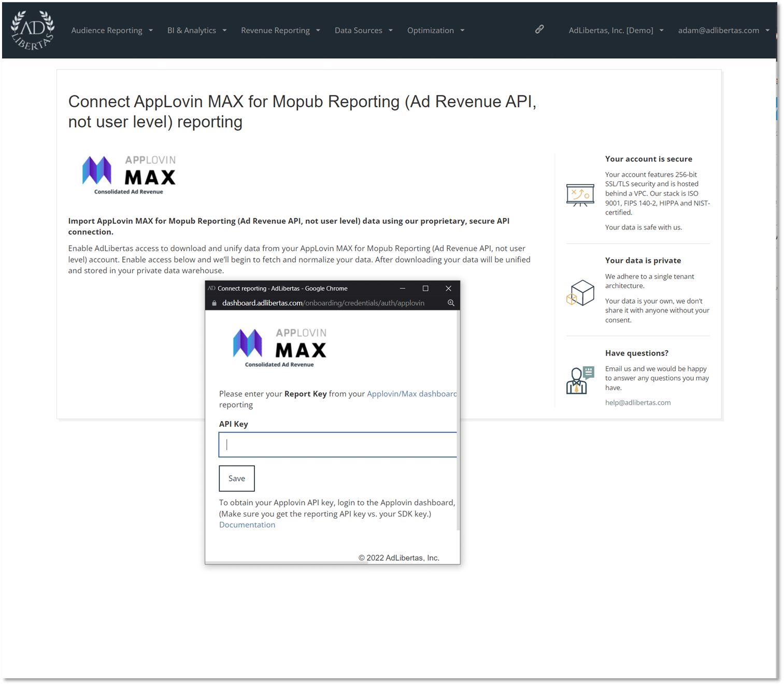Open the AdLibertas, Inc. [Demo] account dropdown
Screen dimensions: 784x685
(x=616, y=31)
